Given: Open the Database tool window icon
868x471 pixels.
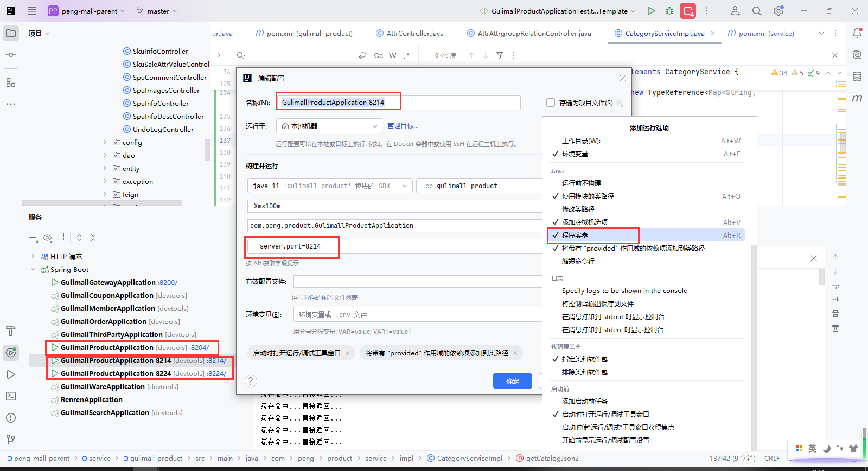Looking at the screenshot, I should tap(857, 77).
